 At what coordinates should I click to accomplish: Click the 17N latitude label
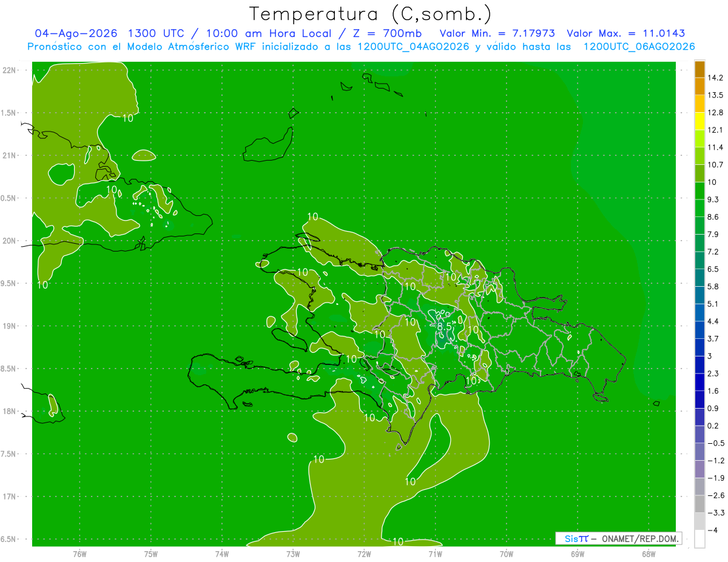[8, 497]
